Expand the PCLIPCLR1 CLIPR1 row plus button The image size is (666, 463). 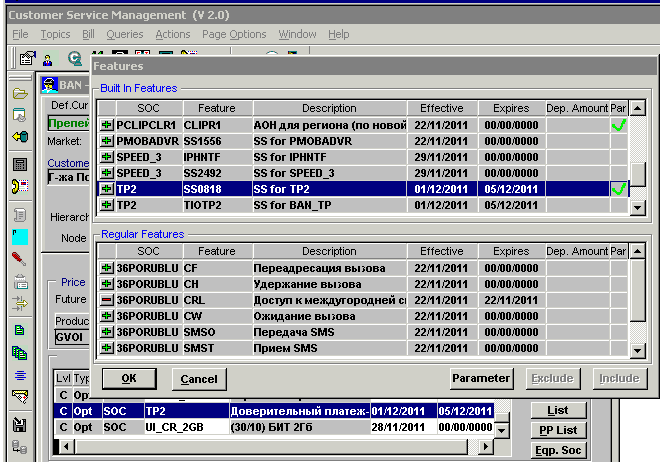pyautogui.click(x=107, y=125)
